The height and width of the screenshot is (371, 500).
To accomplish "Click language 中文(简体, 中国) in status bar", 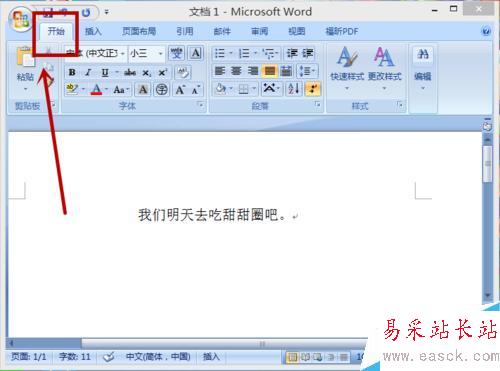I will (x=158, y=357).
